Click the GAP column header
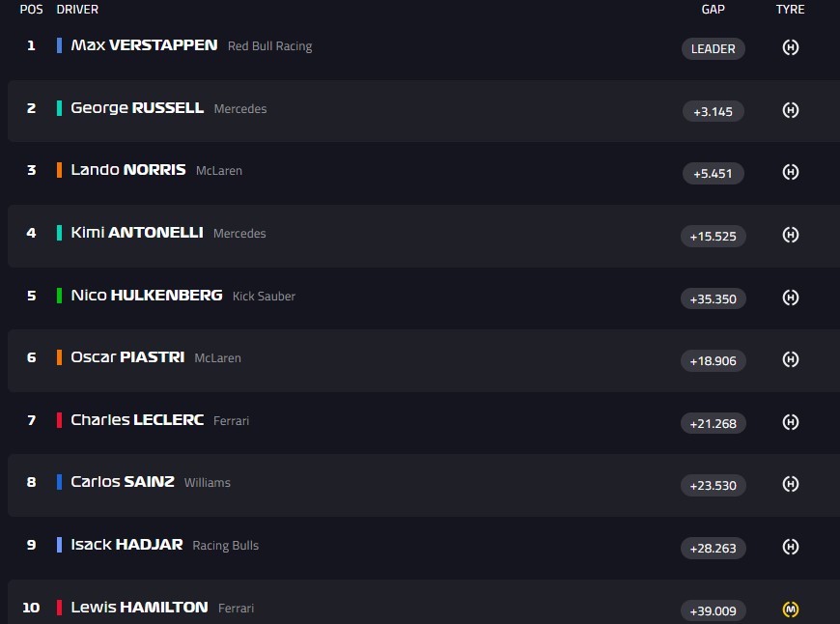Screen dimensions: 840x624 pos(713,10)
